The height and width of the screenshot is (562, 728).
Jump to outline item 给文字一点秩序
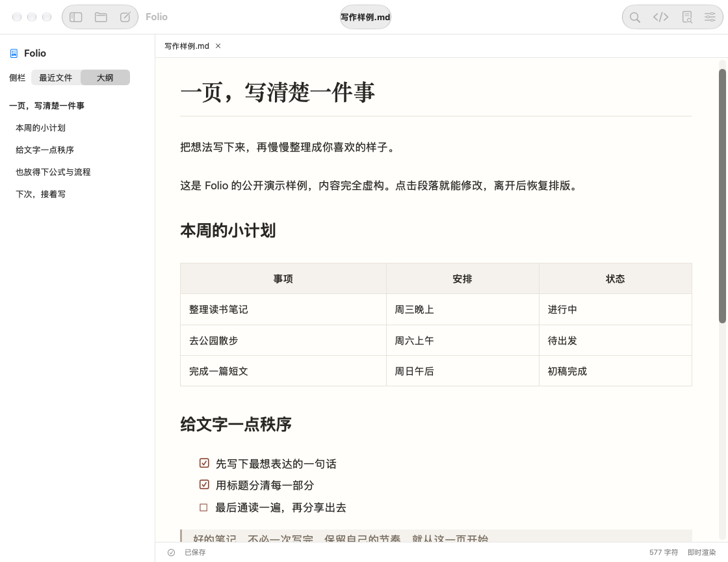tap(45, 150)
